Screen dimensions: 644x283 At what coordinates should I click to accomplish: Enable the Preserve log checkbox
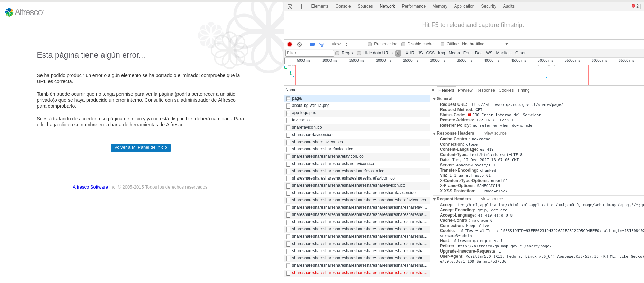click(370, 44)
